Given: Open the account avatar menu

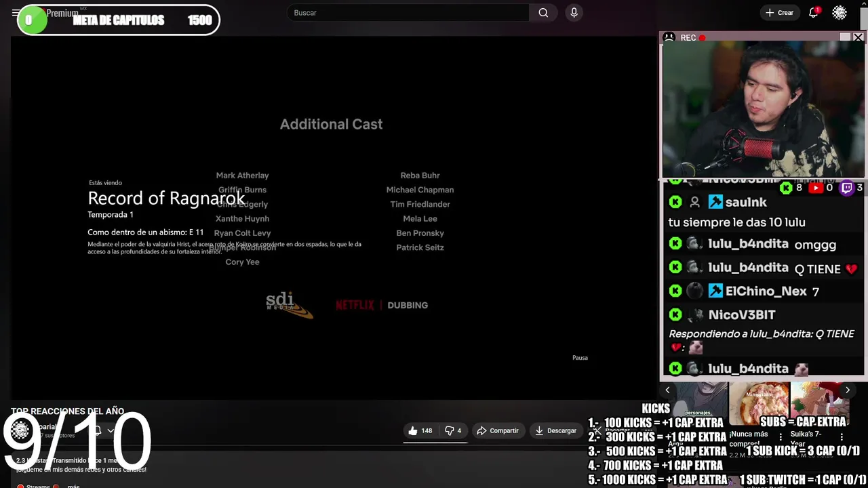Looking at the screenshot, I should (x=840, y=13).
